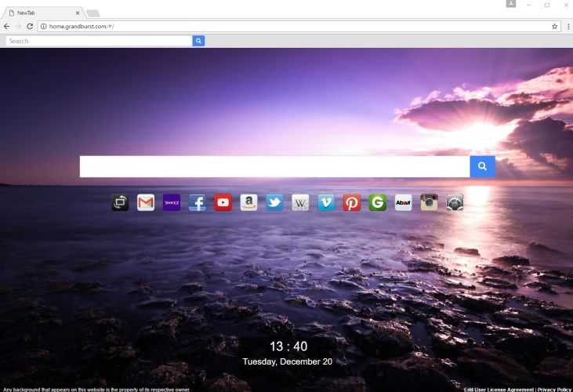Screen dimensions: 573x392
Task: Open the About shortcut icon
Action: [x=404, y=202]
